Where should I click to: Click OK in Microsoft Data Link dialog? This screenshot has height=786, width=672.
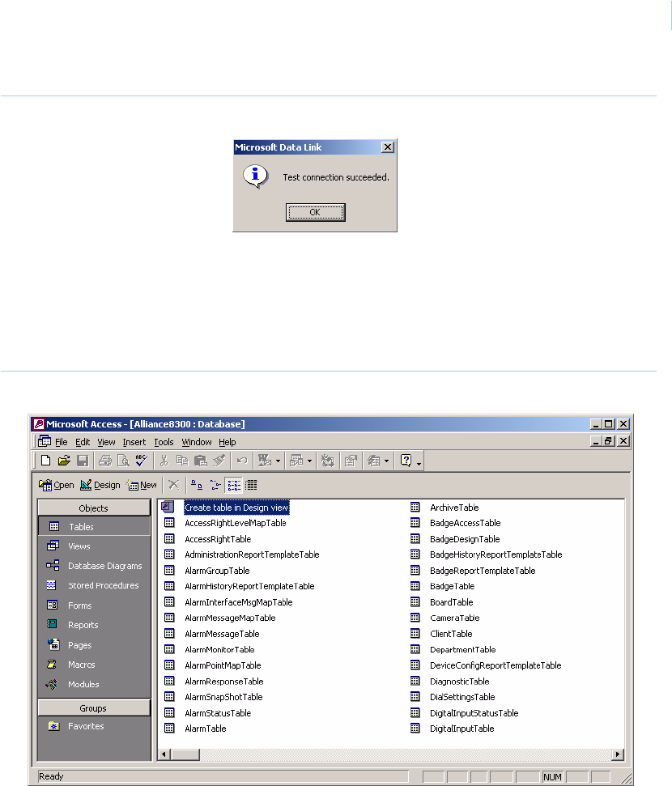coord(315,212)
